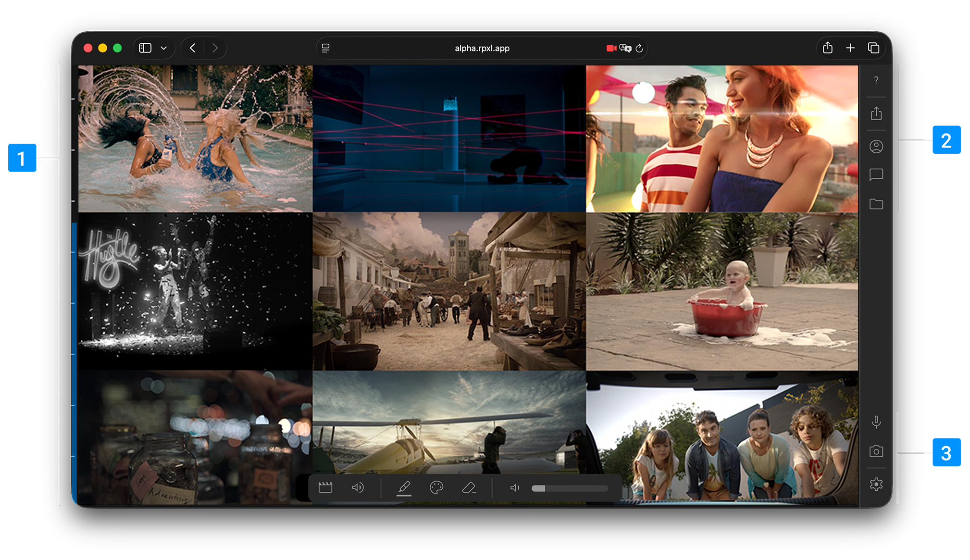
Task: Open the chat comments panel
Action: [876, 174]
